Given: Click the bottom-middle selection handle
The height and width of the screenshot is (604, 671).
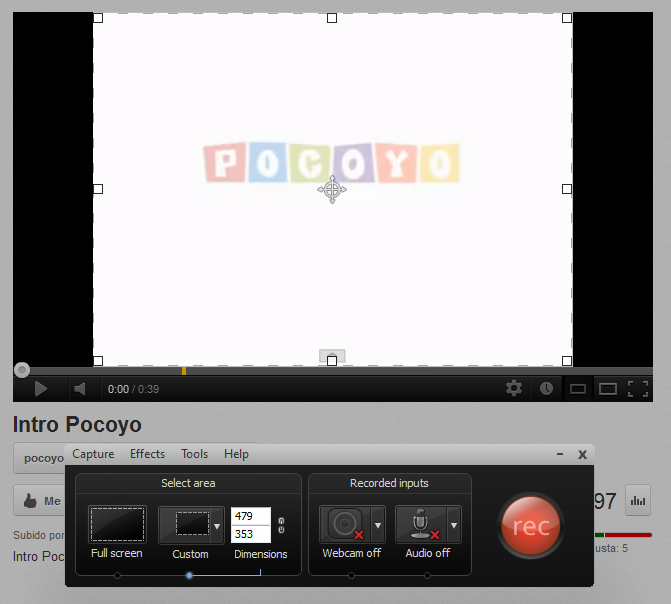Looking at the screenshot, I should pyautogui.click(x=332, y=361).
